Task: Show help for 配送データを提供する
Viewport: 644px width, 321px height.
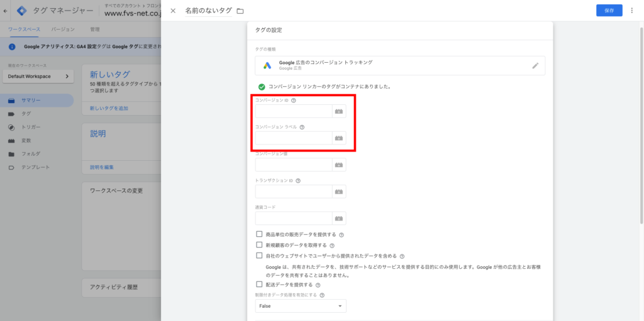Action: [318, 285]
